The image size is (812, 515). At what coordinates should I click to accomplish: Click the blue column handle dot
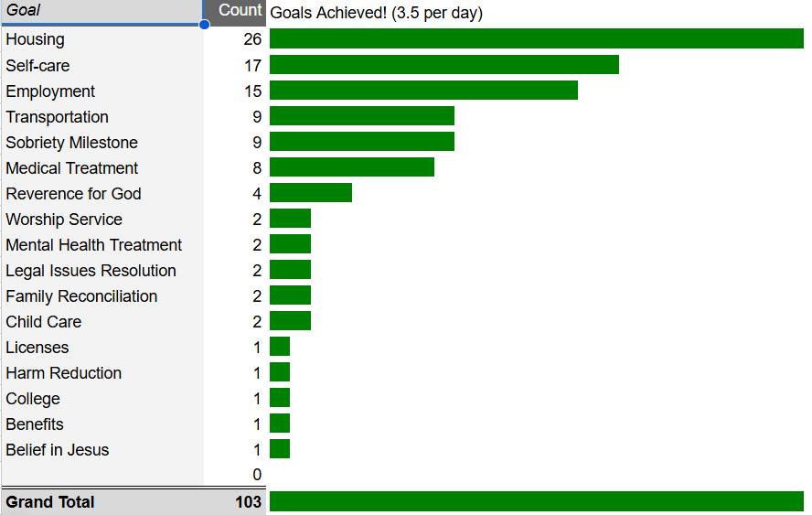tap(205, 25)
